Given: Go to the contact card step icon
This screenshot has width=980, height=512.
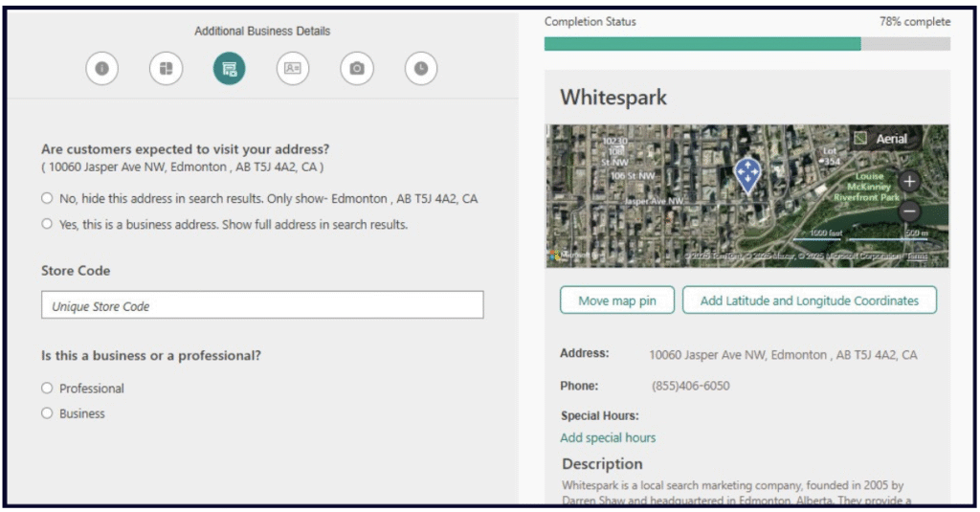Looking at the screenshot, I should point(293,69).
